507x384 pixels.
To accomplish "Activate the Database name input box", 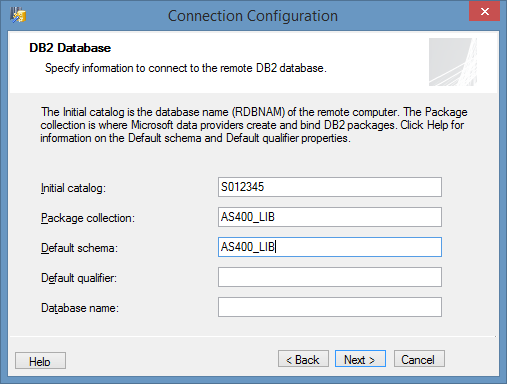I will point(330,307).
